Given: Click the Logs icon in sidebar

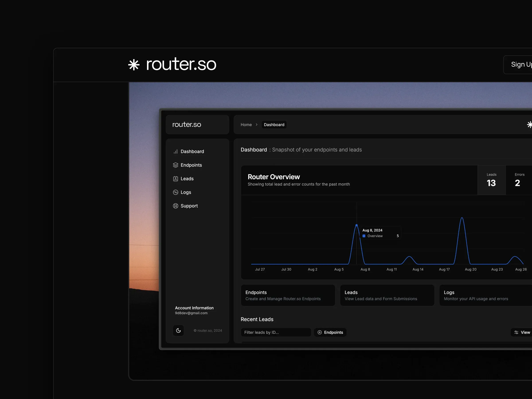Looking at the screenshot, I should 176,192.
